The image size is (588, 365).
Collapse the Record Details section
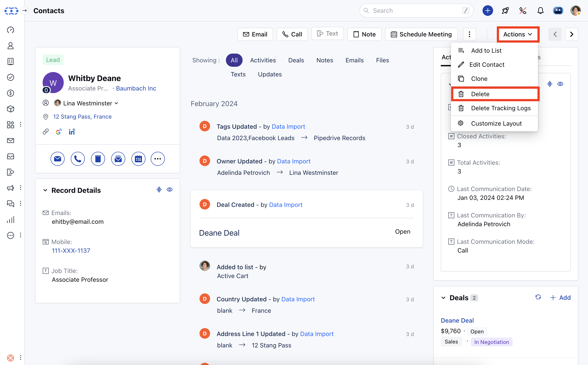pyautogui.click(x=45, y=190)
